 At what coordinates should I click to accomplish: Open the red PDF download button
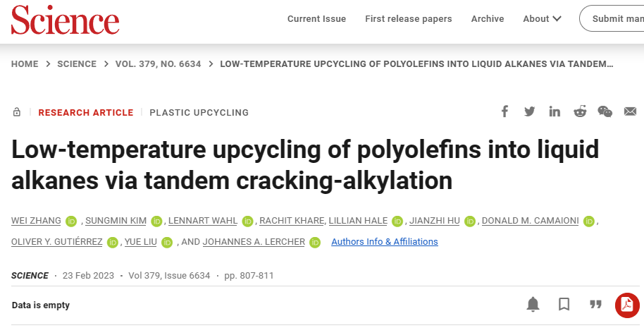click(x=627, y=305)
